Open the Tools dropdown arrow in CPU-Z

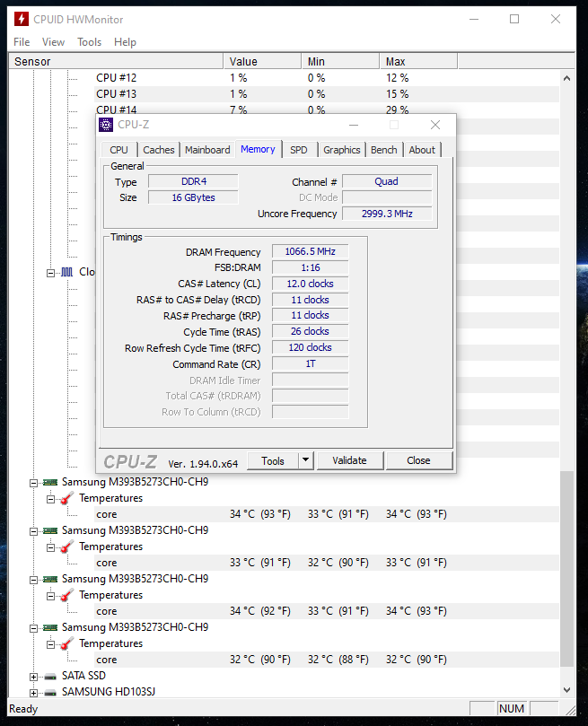pyautogui.click(x=305, y=460)
